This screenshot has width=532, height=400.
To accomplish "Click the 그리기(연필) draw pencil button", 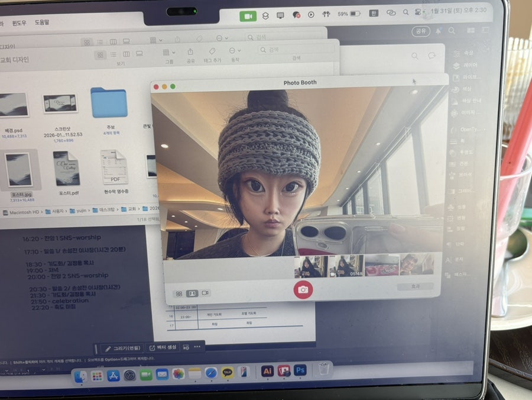I will pyautogui.click(x=123, y=349).
